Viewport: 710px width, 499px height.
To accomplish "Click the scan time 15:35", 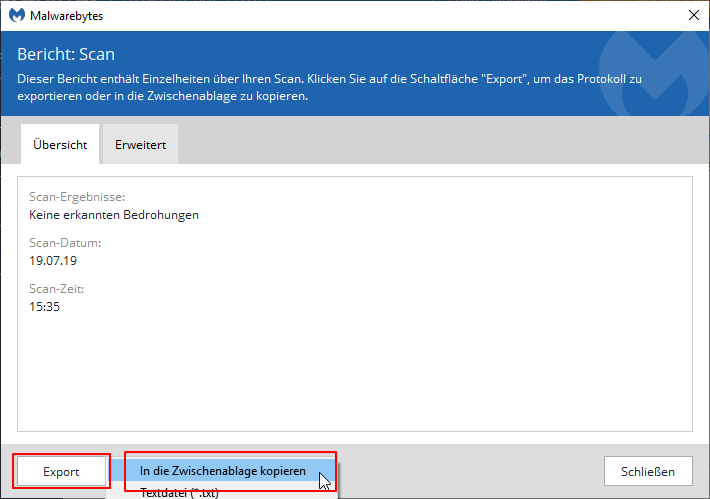I will pyautogui.click(x=44, y=307).
